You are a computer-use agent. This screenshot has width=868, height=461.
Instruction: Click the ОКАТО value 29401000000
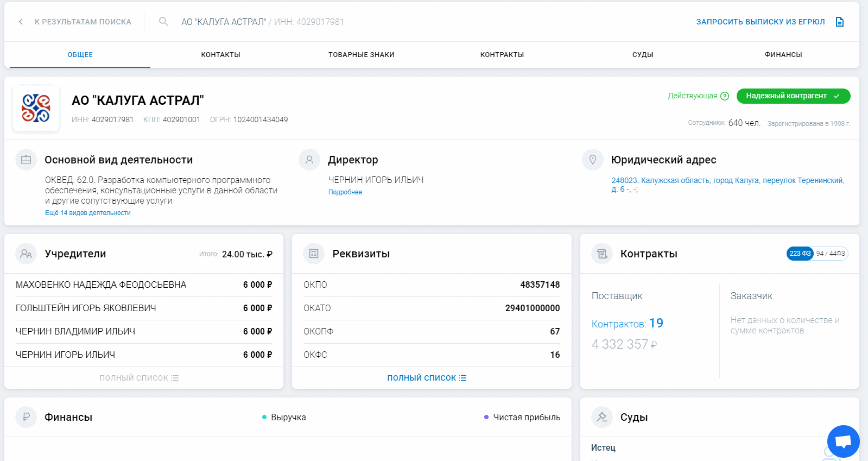pos(533,308)
